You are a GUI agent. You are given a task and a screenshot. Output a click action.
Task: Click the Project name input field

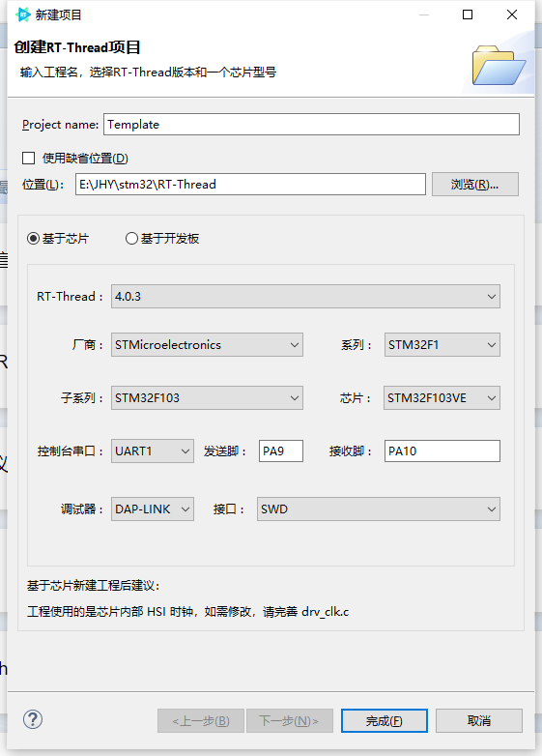pyautogui.click(x=311, y=125)
